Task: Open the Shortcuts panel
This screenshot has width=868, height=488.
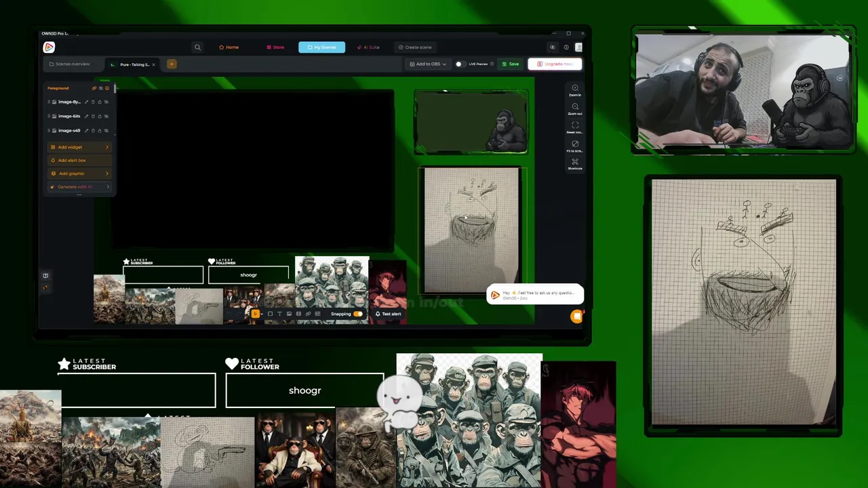Action: pyautogui.click(x=575, y=164)
